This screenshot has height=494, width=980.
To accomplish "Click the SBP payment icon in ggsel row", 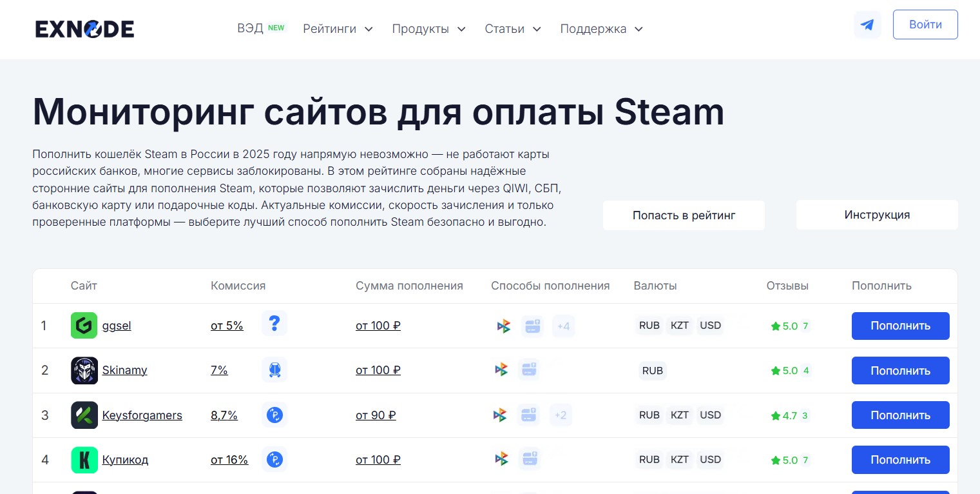I will (x=503, y=326).
